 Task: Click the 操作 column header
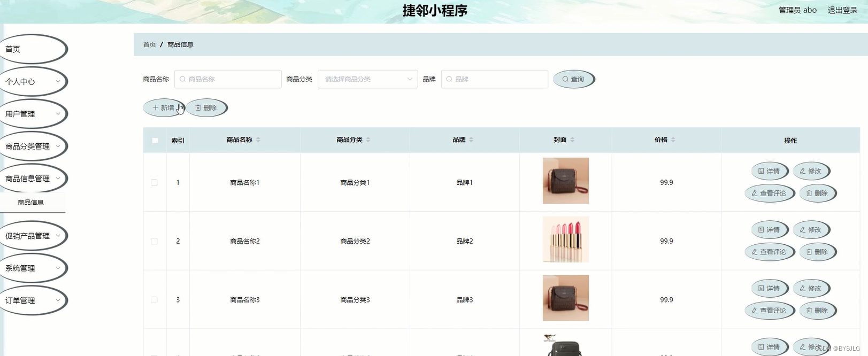pos(790,141)
